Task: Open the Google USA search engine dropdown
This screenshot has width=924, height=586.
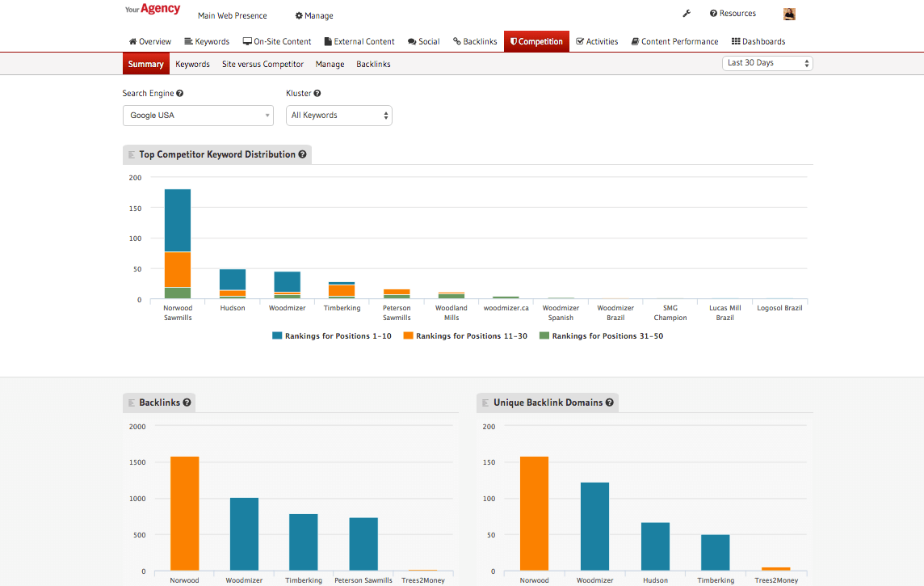Action: point(198,116)
